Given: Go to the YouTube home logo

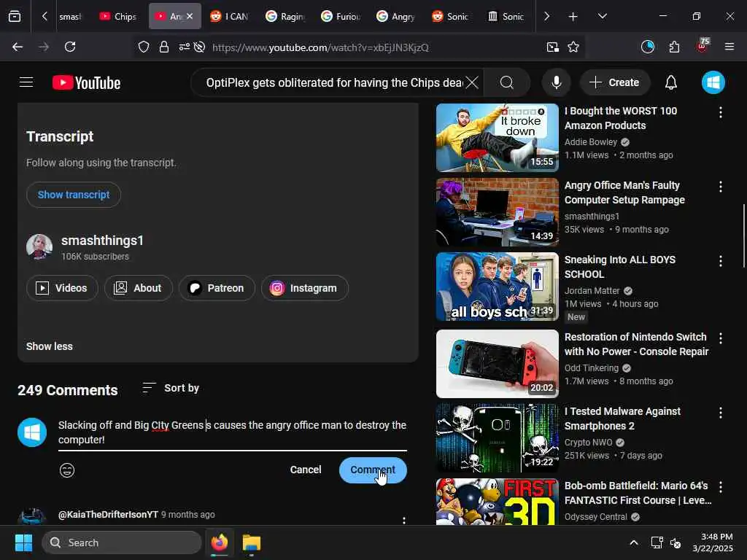Looking at the screenshot, I should click(86, 83).
